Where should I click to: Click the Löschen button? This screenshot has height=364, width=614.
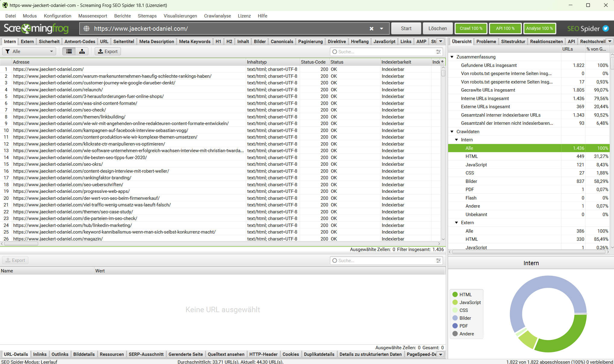438,28
